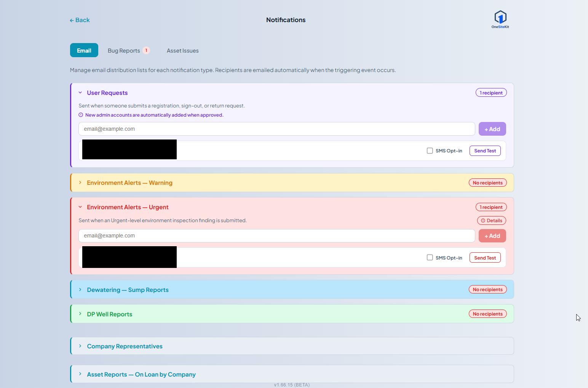
Task: Focus the Urgent alerts email input field
Action: click(x=277, y=236)
